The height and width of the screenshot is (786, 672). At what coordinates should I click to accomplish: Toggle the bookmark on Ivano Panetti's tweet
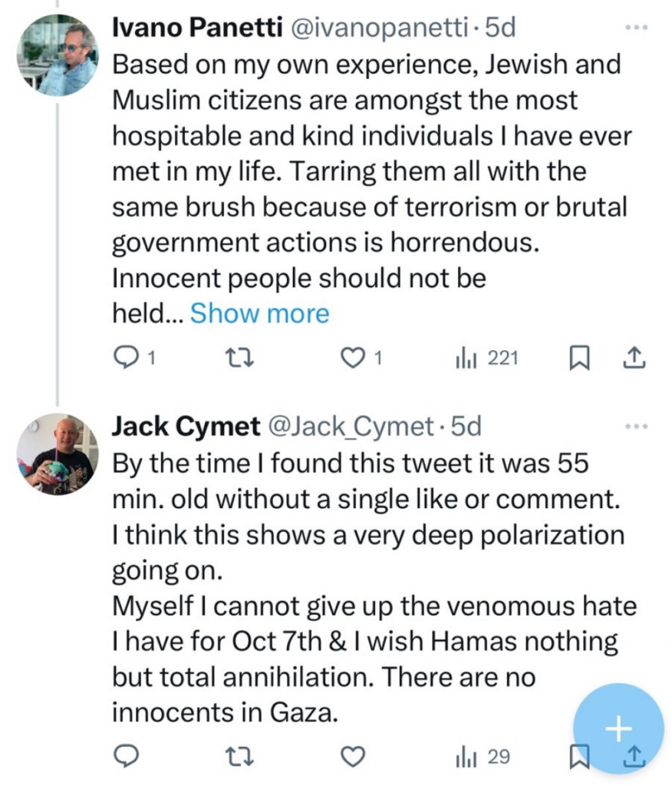pos(580,357)
